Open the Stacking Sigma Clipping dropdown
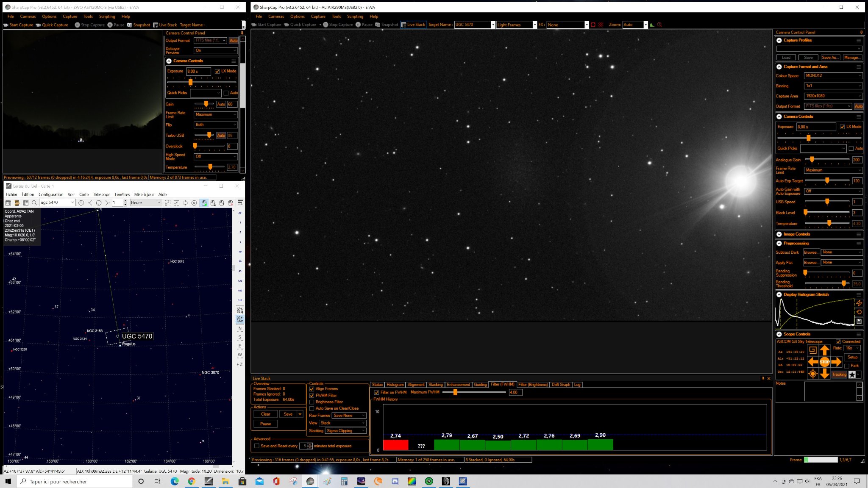The image size is (868, 488). click(346, 431)
